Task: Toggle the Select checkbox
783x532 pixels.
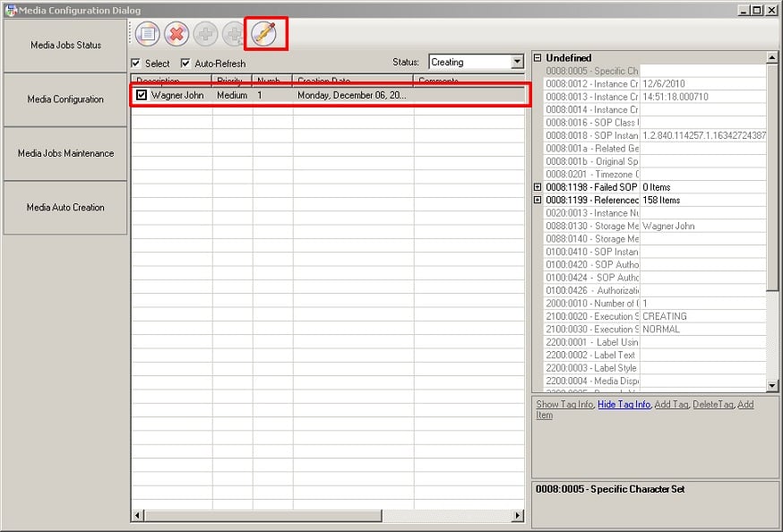Action: point(136,64)
